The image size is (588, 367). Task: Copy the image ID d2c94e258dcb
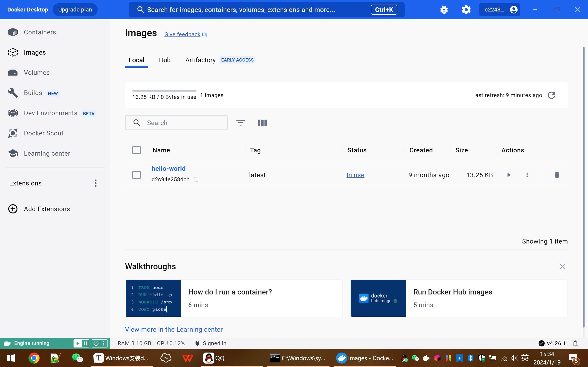196,180
